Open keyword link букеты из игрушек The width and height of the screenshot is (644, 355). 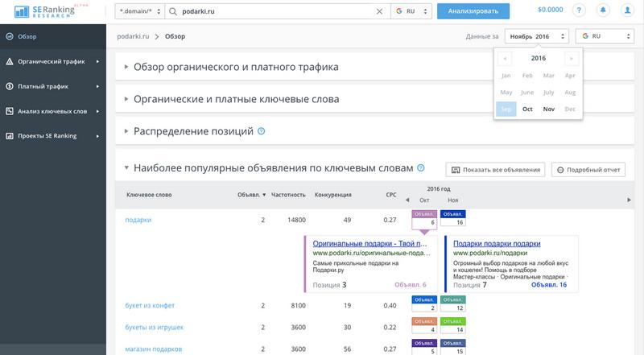coord(154,327)
